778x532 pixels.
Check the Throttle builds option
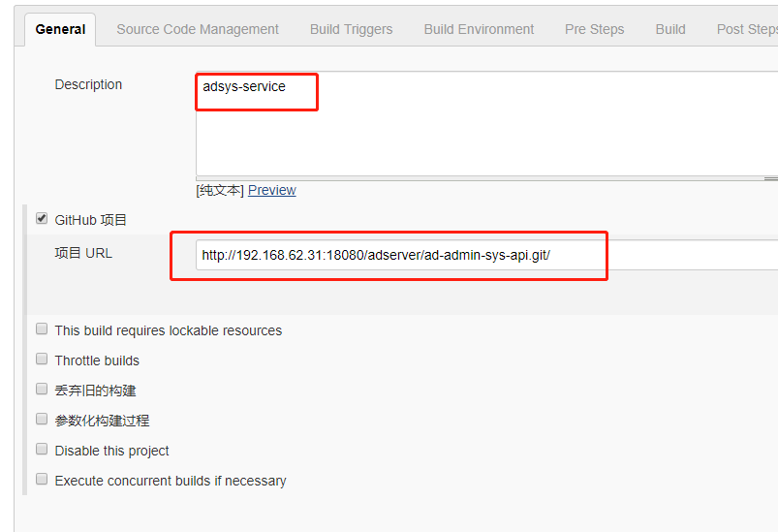[42, 359]
